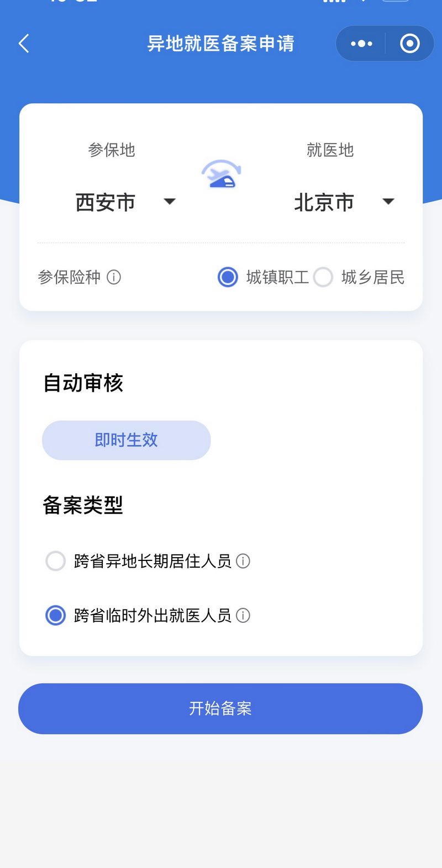The width and height of the screenshot is (442, 868).
Task: Open the 就医地 city selector 北京市
Action: pos(324,203)
